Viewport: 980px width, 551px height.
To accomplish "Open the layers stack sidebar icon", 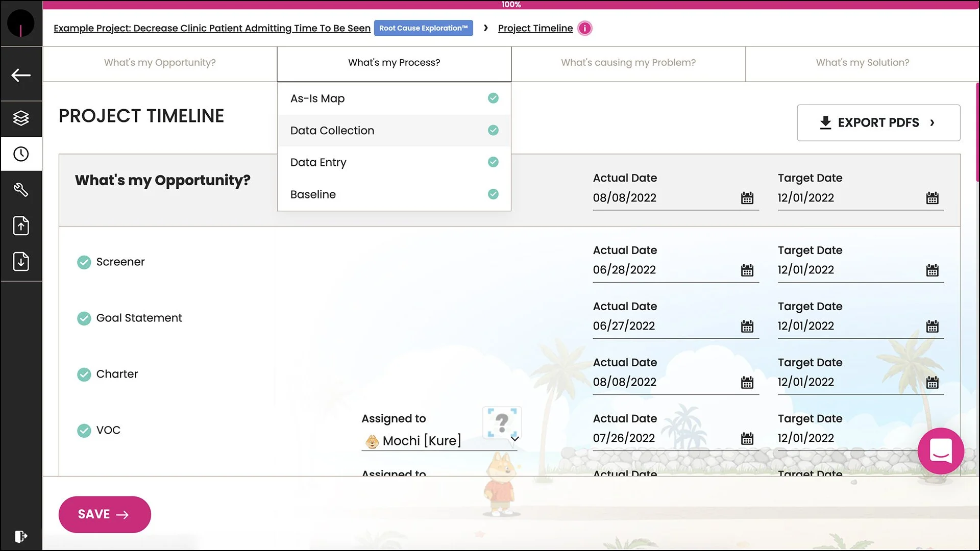I will click(x=21, y=118).
